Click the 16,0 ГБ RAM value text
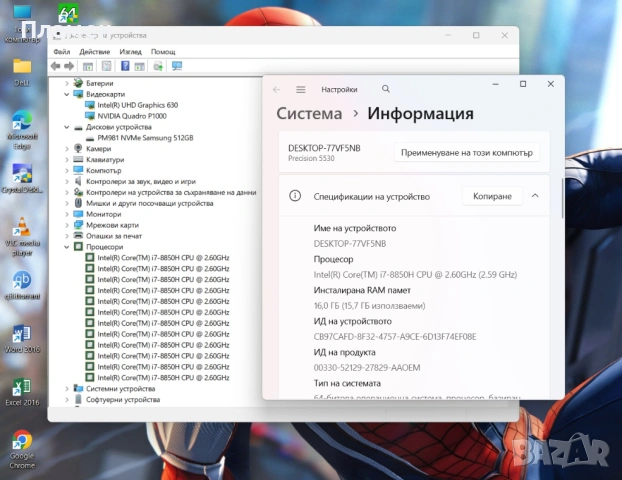Image resolution: width=622 pixels, height=480 pixels. point(369,305)
